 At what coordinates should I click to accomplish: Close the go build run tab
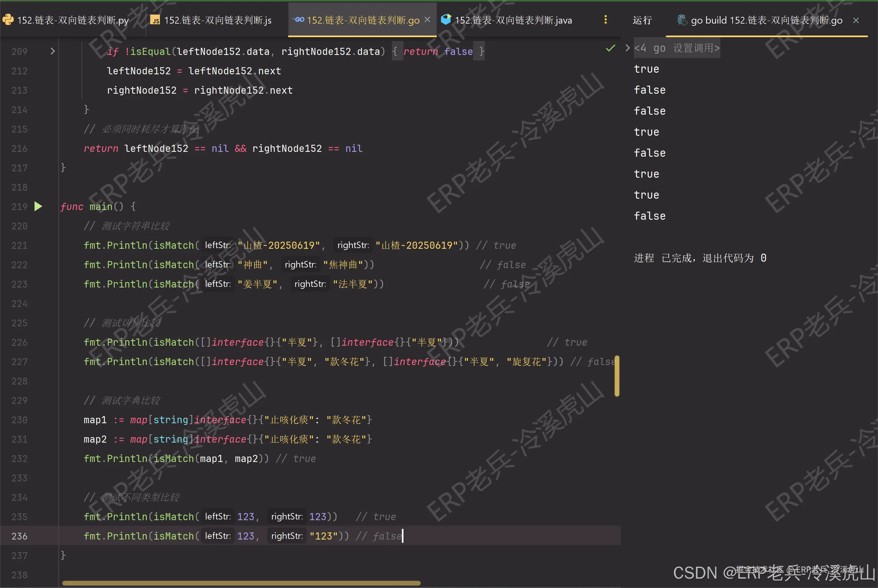point(856,20)
